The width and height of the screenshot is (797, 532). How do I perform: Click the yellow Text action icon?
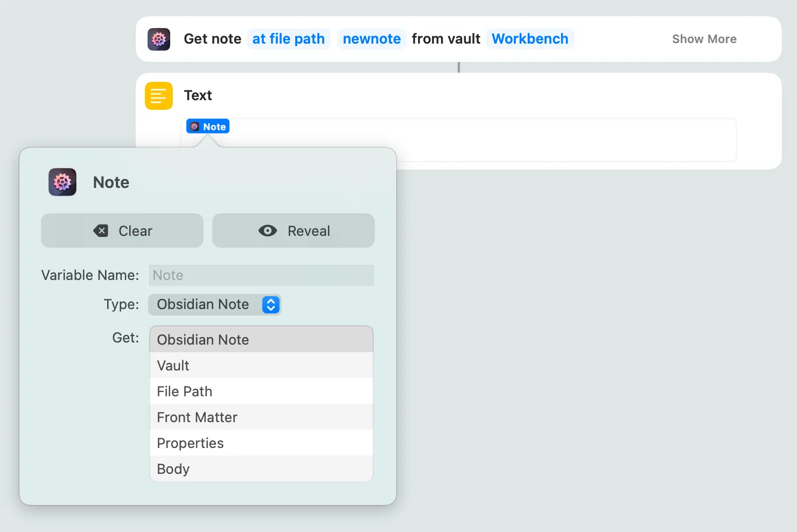click(159, 96)
